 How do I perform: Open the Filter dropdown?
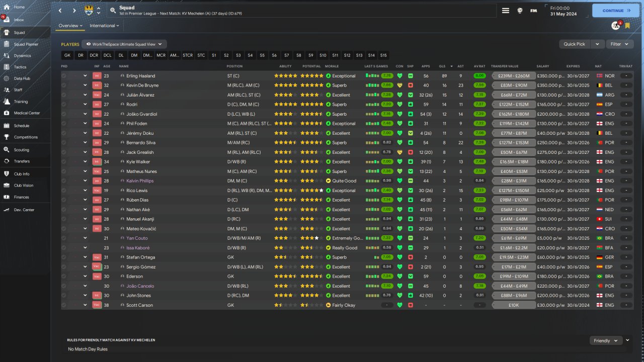[x=619, y=44]
